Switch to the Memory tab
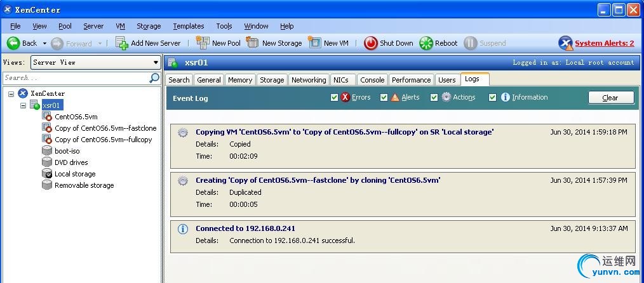 pos(240,80)
